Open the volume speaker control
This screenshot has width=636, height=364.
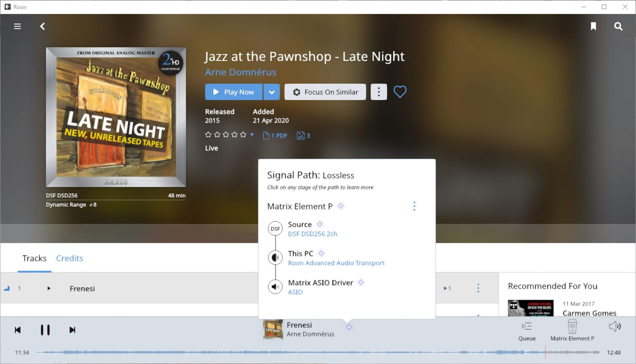coord(615,327)
